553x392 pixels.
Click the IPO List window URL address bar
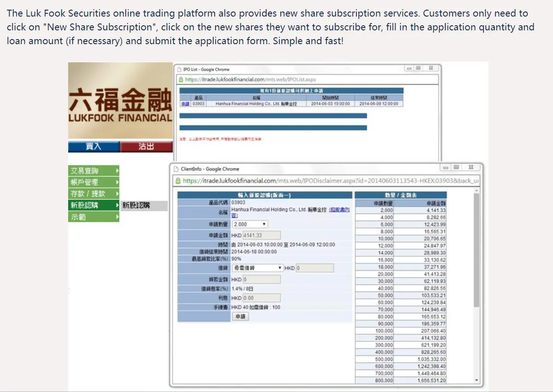tap(308, 80)
